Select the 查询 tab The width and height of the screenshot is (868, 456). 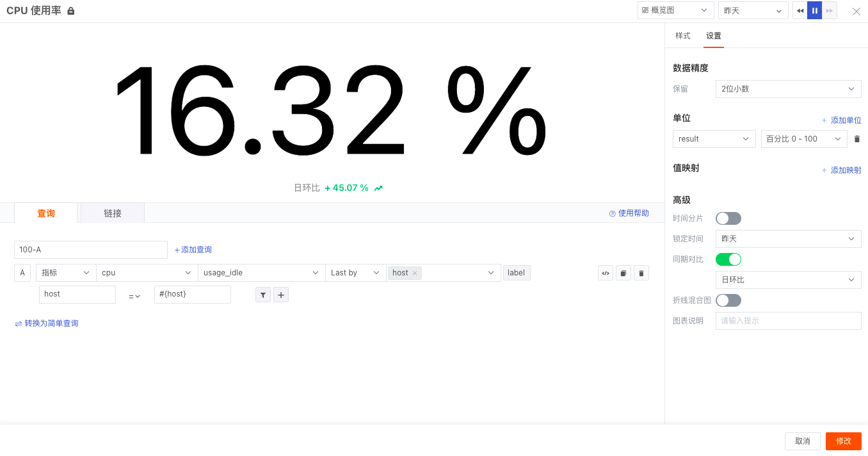46,213
